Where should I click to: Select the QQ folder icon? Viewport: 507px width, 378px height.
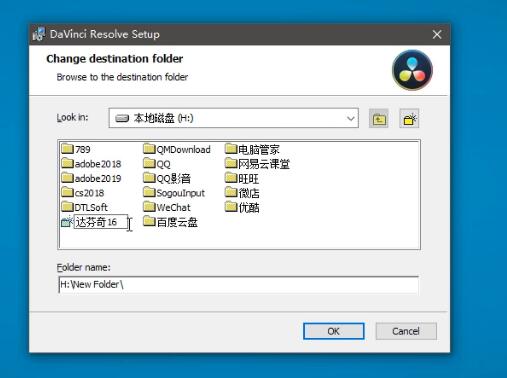pyautogui.click(x=149, y=163)
